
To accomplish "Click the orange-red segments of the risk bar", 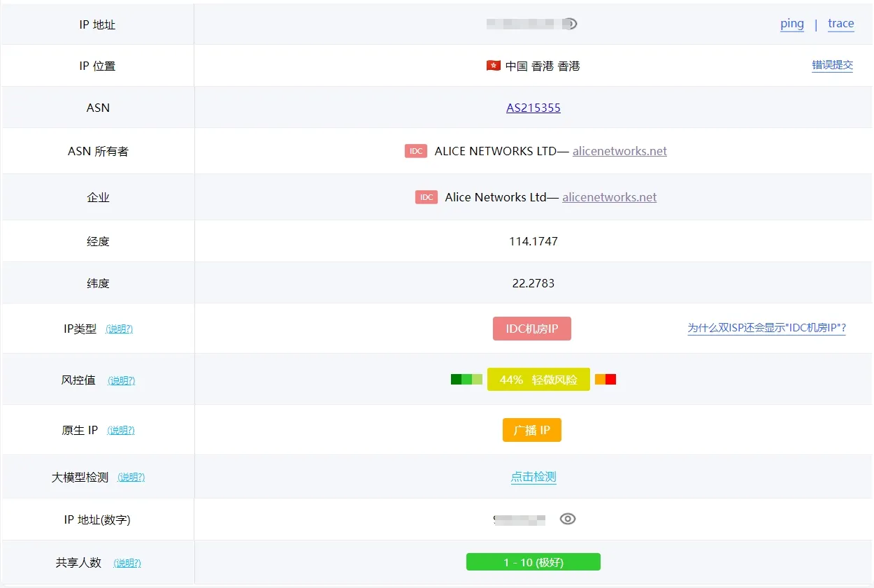I will [x=606, y=380].
